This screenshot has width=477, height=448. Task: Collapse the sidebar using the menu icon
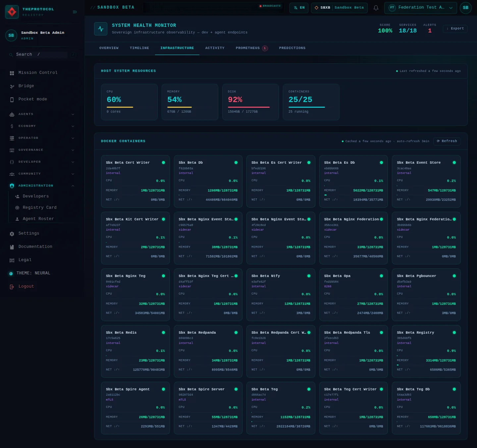coord(75,12)
